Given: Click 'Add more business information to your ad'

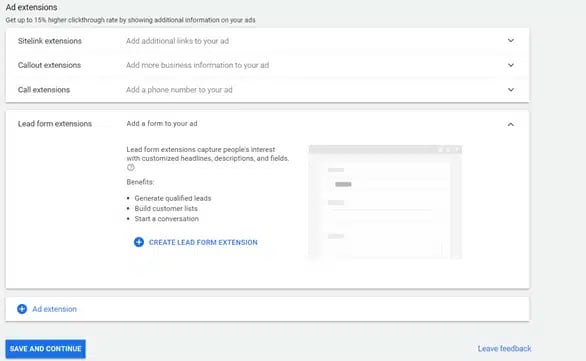Looking at the screenshot, I should tap(197, 65).
